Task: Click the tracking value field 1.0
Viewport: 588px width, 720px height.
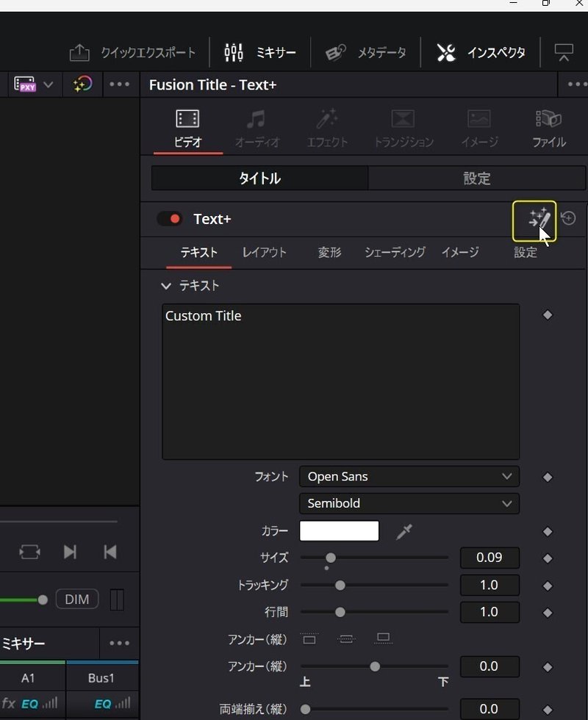Action: coord(490,585)
